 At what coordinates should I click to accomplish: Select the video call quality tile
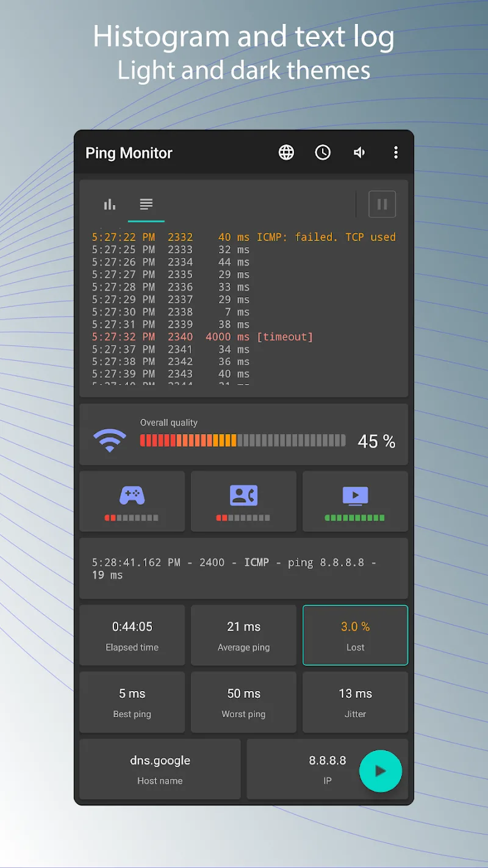pos(243,501)
